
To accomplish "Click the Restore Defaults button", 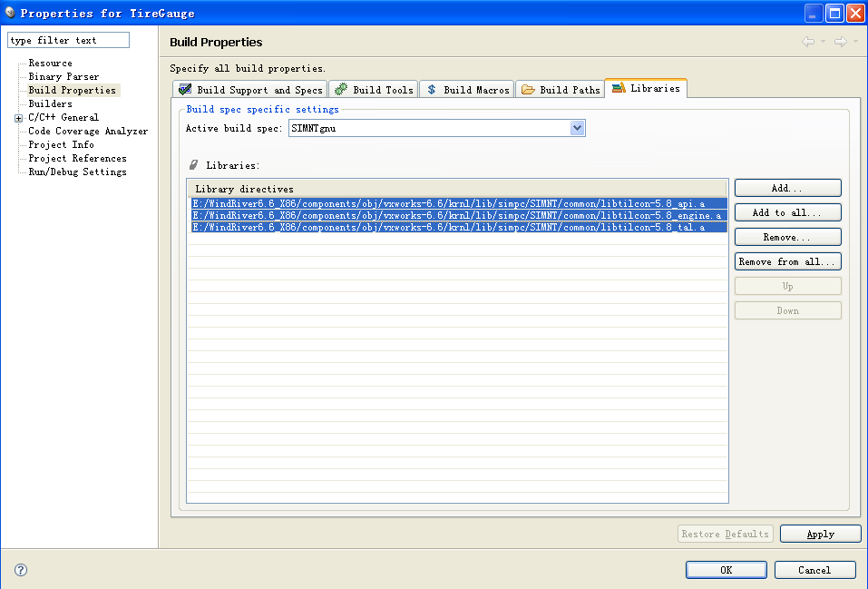I will (726, 534).
